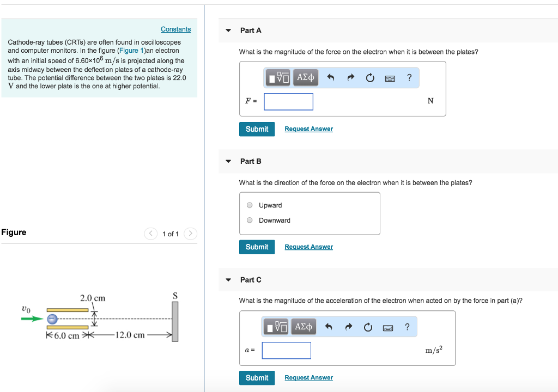Submit the Part A answer

pos(257,129)
